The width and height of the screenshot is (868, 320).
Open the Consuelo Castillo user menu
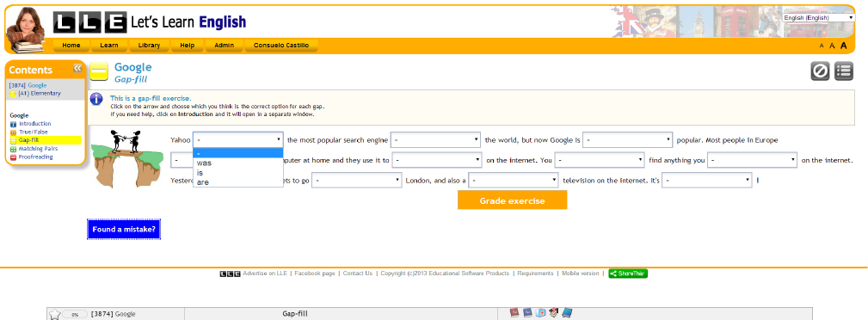click(281, 46)
